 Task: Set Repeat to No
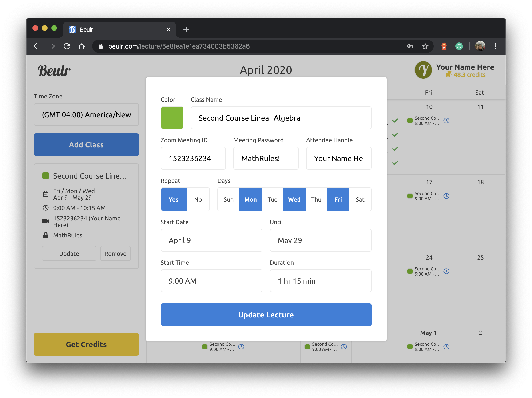click(x=198, y=199)
